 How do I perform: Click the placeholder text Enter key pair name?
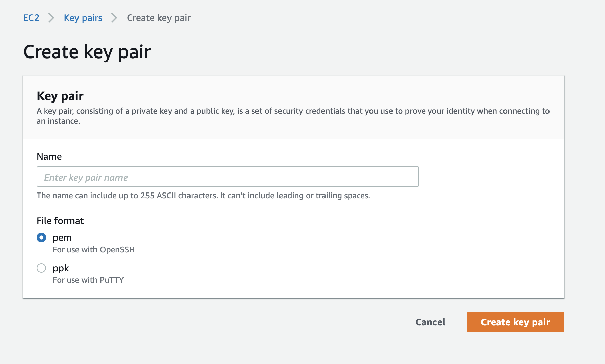pos(85,177)
